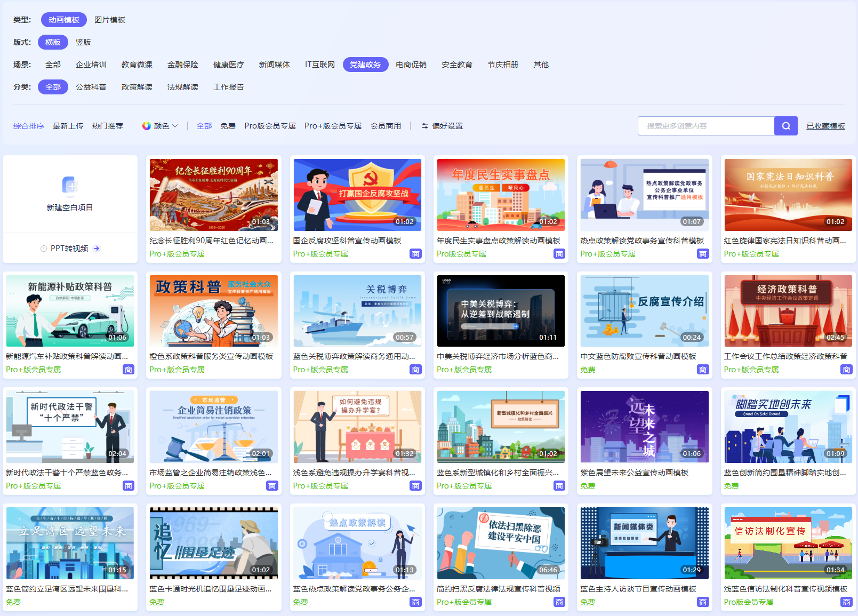Image resolution: width=858 pixels, height=616 pixels.
Task: Click 商 badge on 新能源汽车补贴政策 card
Action: click(129, 370)
